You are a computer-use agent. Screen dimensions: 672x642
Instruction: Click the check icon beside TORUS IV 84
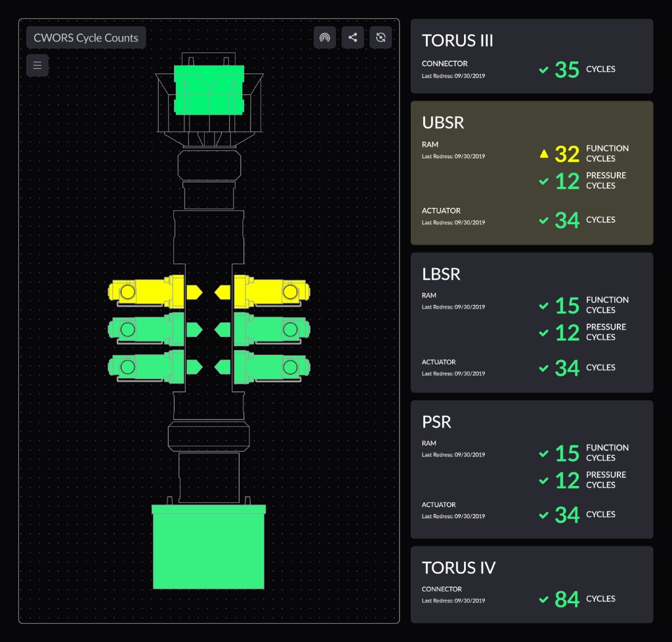point(544,599)
